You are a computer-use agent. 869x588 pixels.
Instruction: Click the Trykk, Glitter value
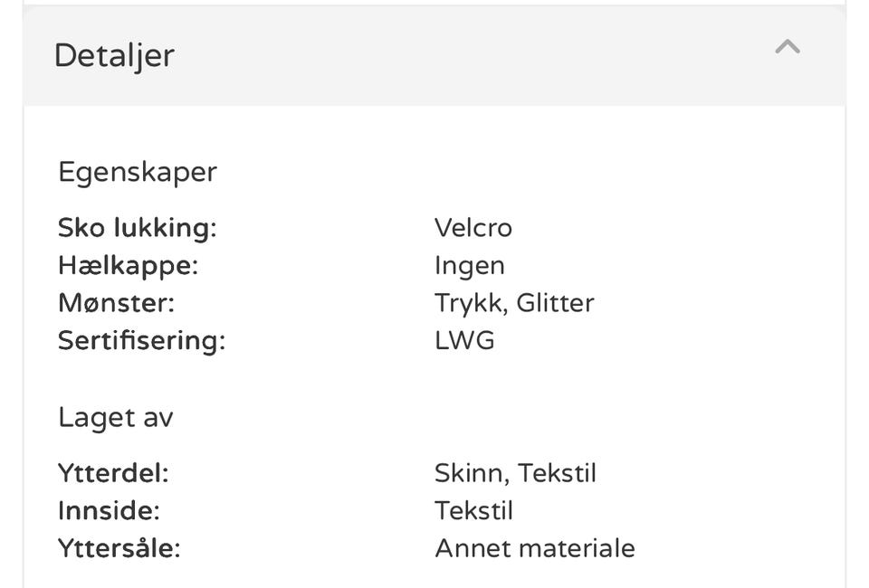514,303
